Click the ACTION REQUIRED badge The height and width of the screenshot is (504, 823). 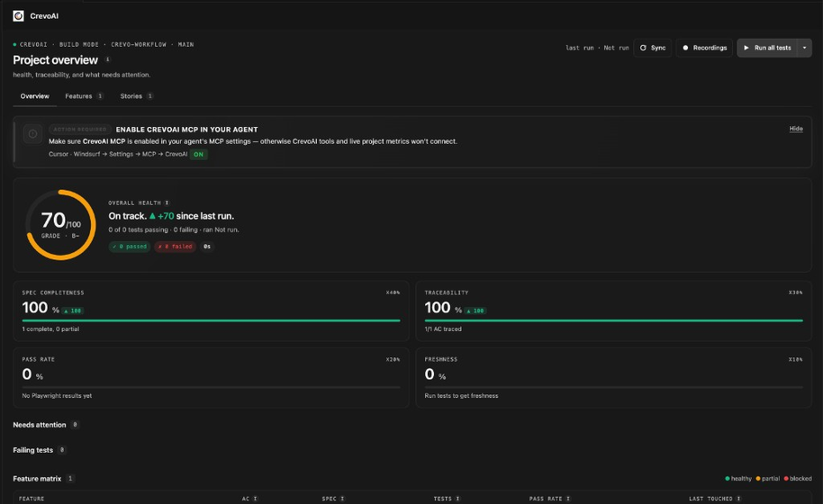tap(80, 130)
